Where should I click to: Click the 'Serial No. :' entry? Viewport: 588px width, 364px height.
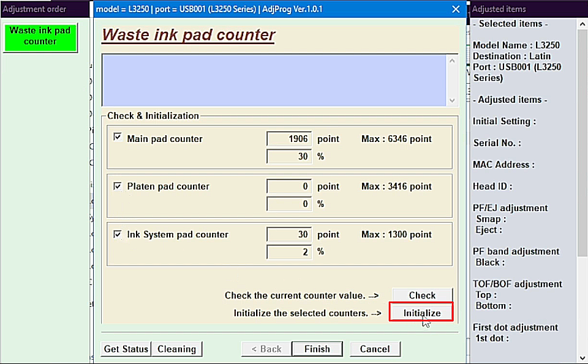tap(497, 143)
